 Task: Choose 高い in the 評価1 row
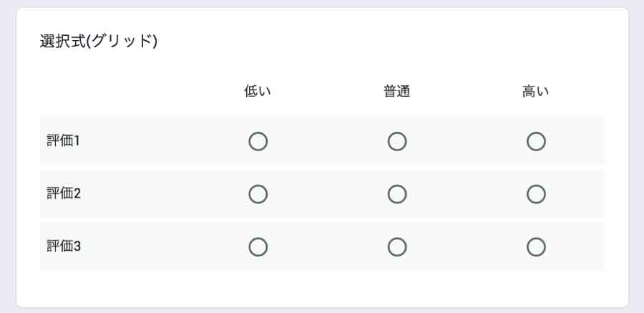coord(536,142)
